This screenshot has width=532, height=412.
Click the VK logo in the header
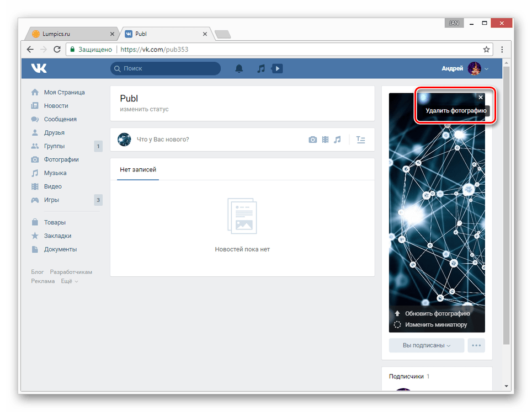pyautogui.click(x=39, y=68)
